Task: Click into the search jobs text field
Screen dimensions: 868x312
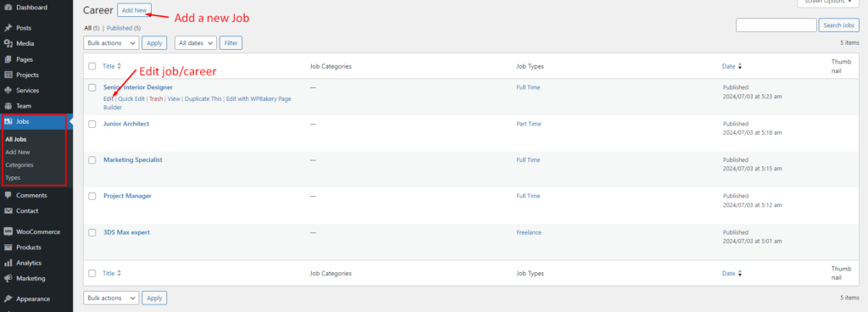Action: pos(776,25)
